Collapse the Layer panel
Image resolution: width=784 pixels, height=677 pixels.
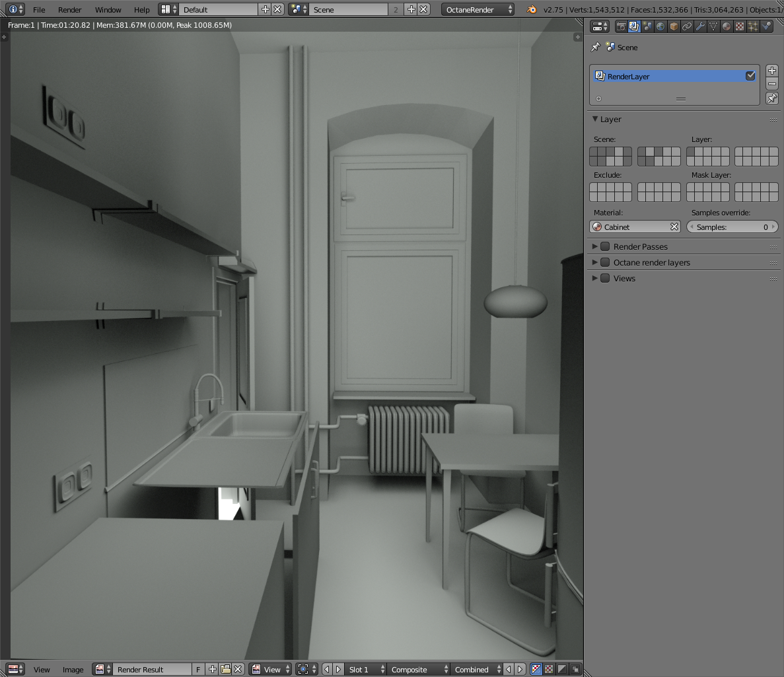tap(595, 119)
